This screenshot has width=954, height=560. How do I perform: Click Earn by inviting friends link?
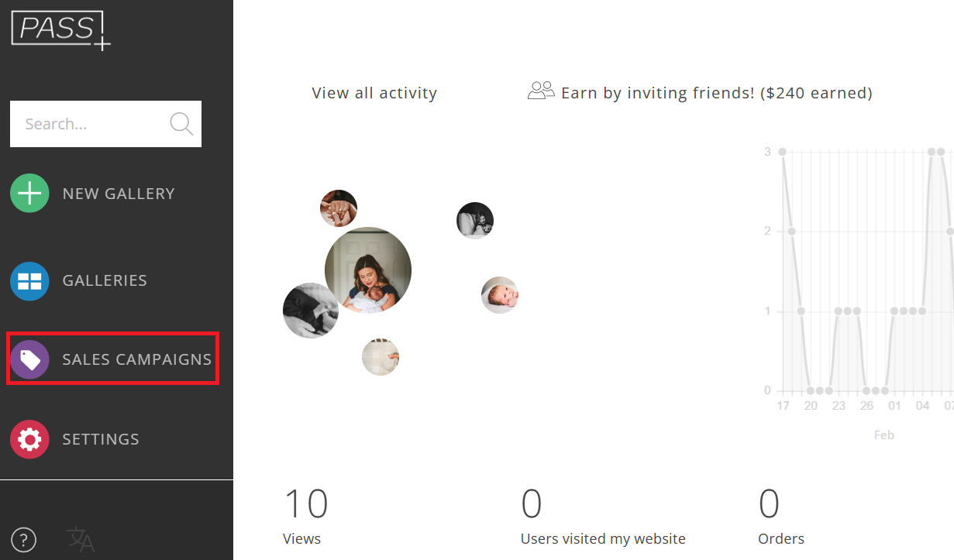point(717,93)
